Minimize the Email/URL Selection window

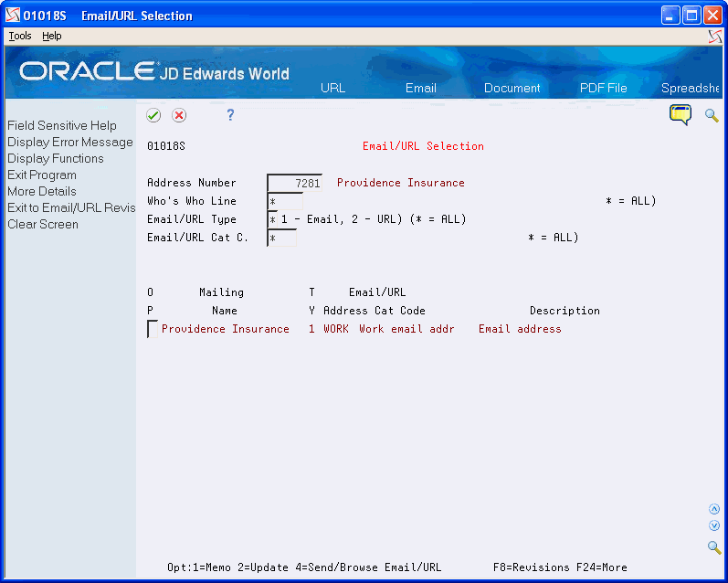670,16
